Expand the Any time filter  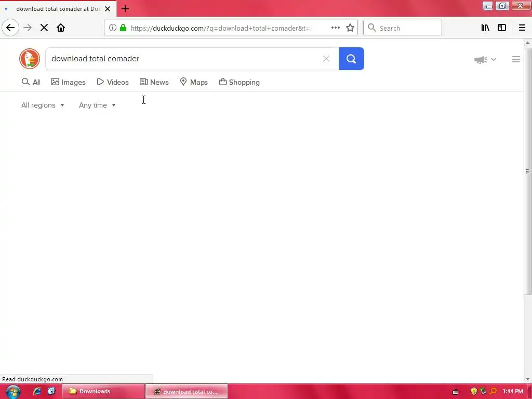97,105
